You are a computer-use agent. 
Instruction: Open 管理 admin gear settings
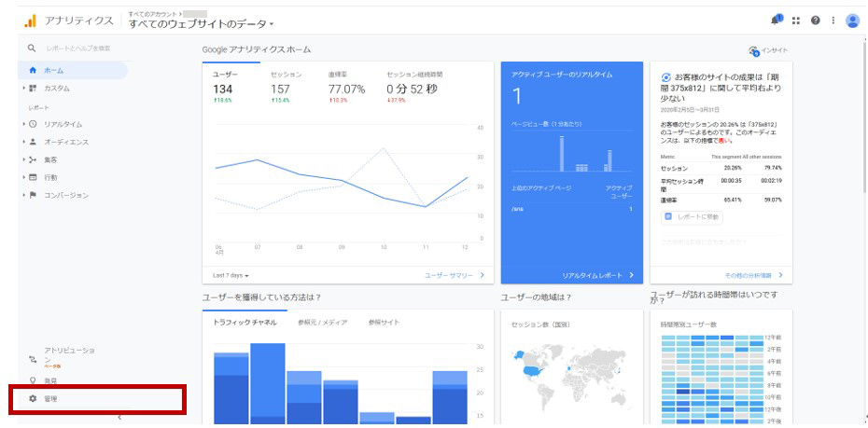tap(49, 399)
